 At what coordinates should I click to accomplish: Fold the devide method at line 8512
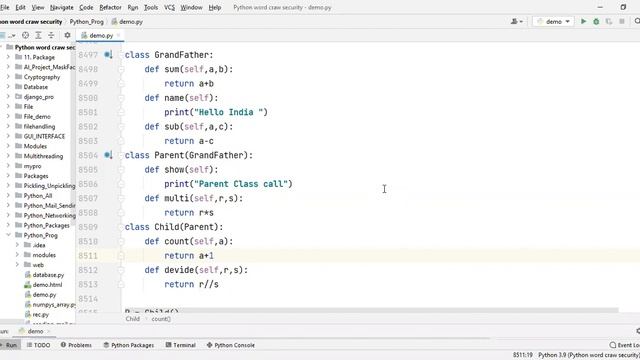coord(121,270)
